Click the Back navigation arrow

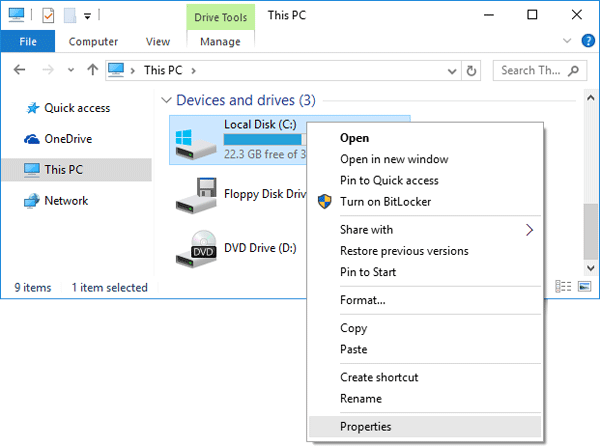coord(20,70)
